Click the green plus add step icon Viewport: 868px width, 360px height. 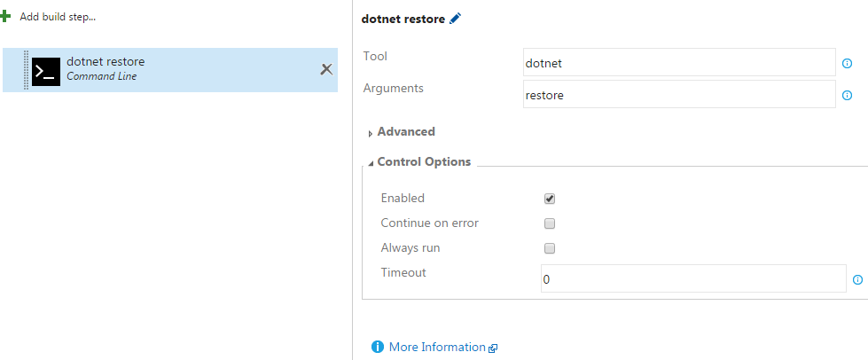click(x=5, y=17)
